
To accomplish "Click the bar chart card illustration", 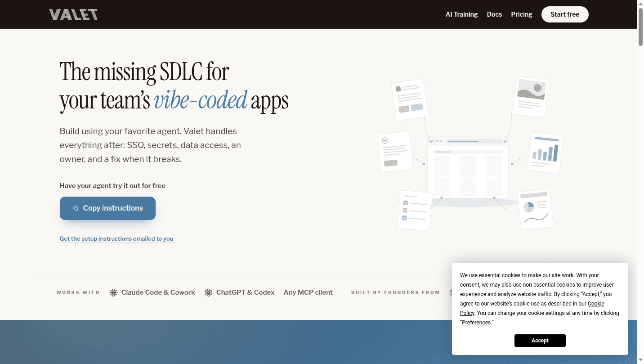I will (545, 153).
